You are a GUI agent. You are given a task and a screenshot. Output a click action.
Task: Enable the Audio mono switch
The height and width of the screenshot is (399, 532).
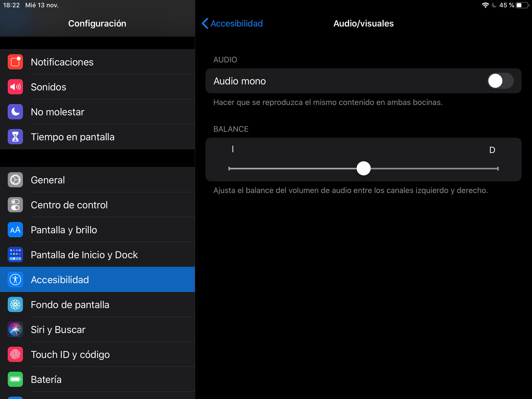tap(500, 81)
